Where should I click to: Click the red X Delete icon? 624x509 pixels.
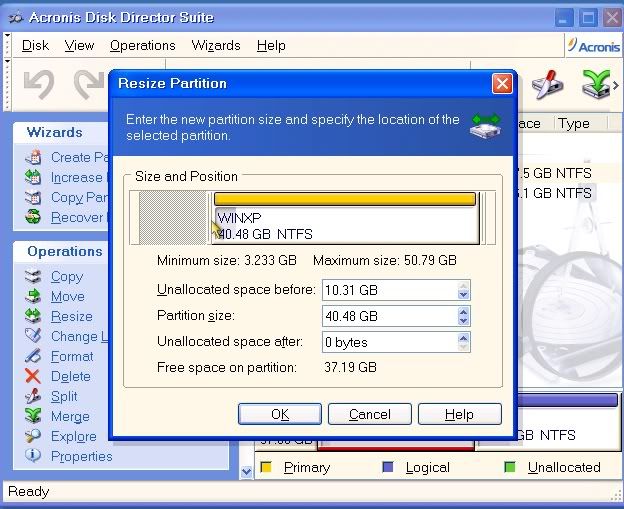[x=33, y=376]
